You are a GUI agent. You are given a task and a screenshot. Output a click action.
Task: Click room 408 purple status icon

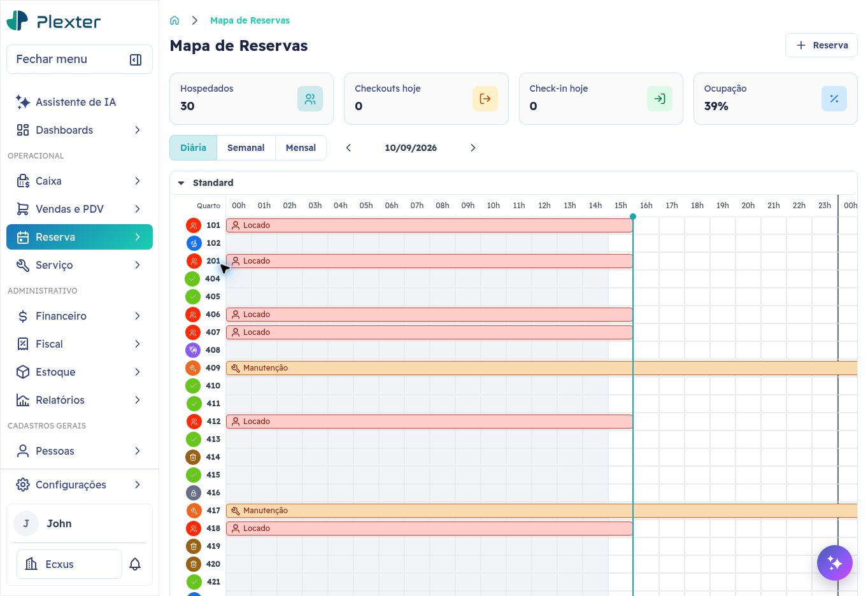(x=193, y=350)
